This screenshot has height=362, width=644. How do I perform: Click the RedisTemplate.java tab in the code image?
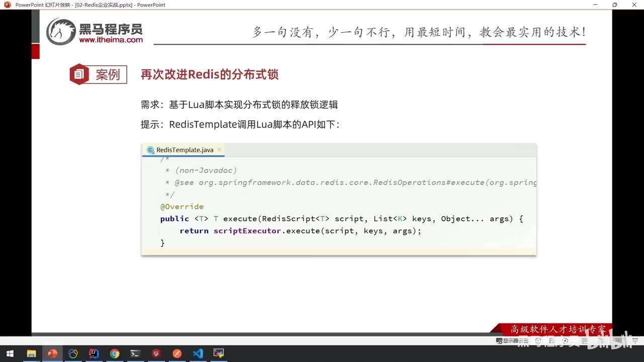click(185, 150)
